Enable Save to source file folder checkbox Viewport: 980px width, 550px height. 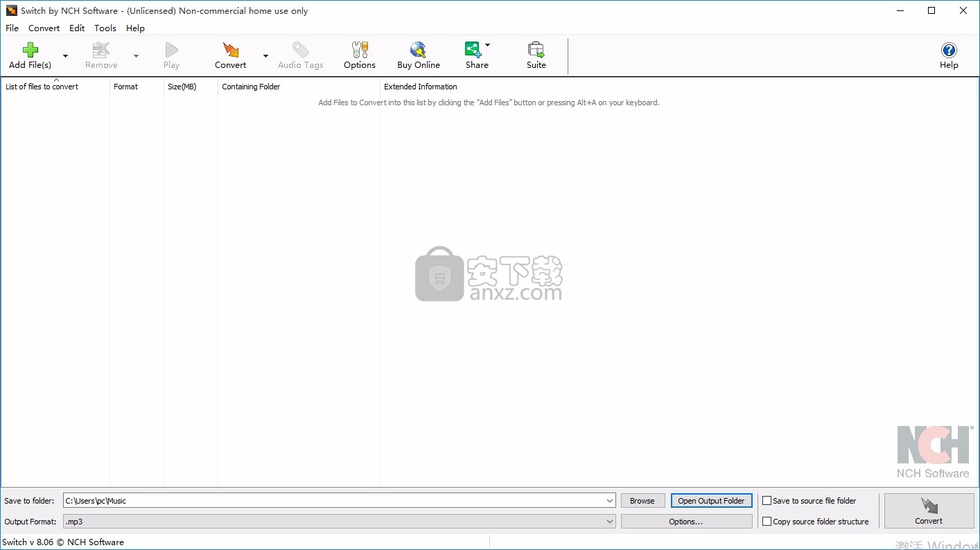pos(767,501)
